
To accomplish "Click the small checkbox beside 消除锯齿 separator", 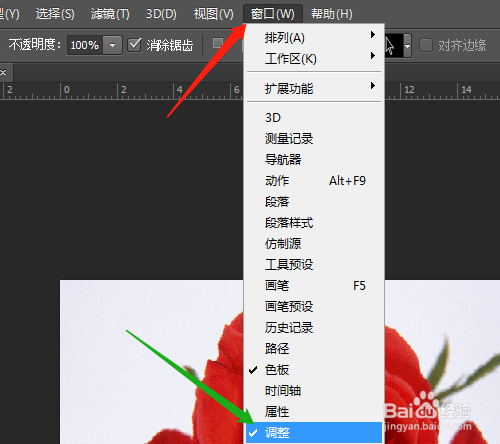I will pos(218,43).
